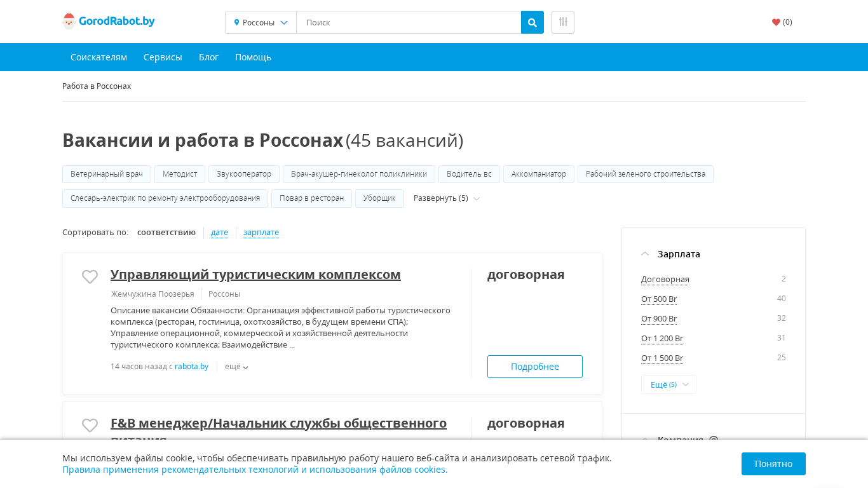This screenshot has width=868, height=488.
Task: Open the cookies policy link
Action: pyautogui.click(x=255, y=470)
